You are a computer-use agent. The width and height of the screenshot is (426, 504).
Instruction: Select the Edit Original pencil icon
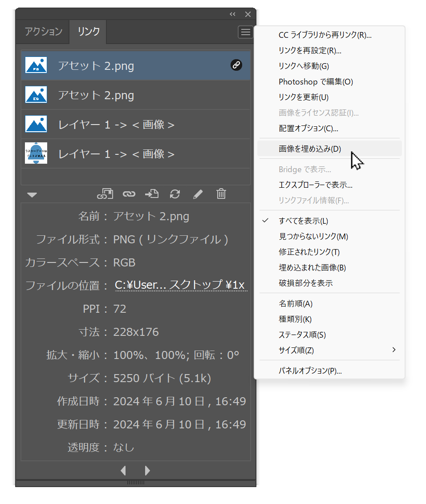click(198, 194)
